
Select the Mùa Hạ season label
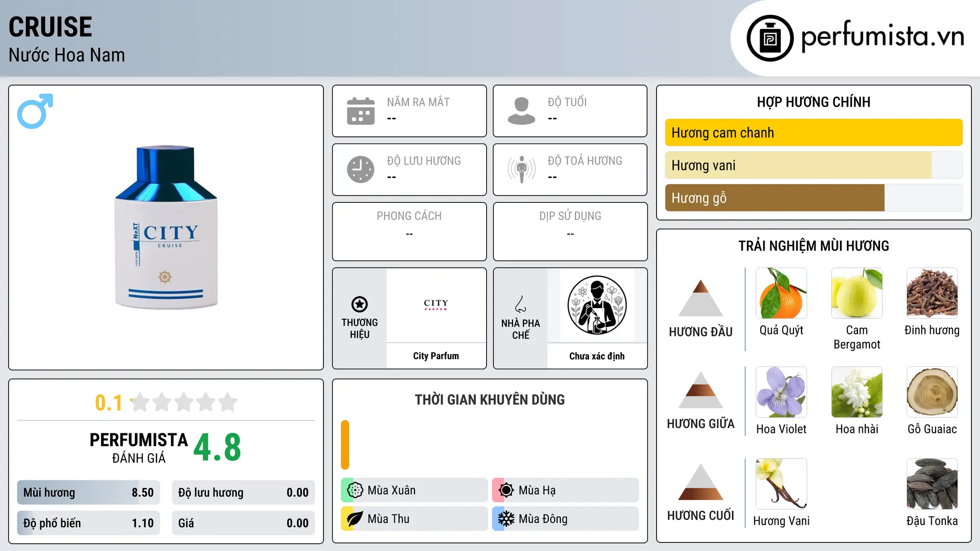click(x=537, y=490)
